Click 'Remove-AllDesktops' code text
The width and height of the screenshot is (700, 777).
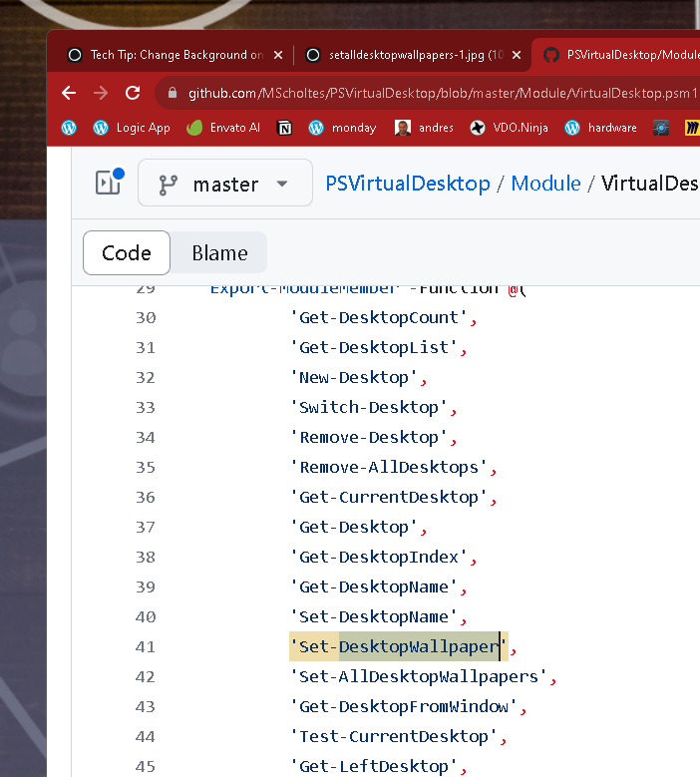(389, 467)
